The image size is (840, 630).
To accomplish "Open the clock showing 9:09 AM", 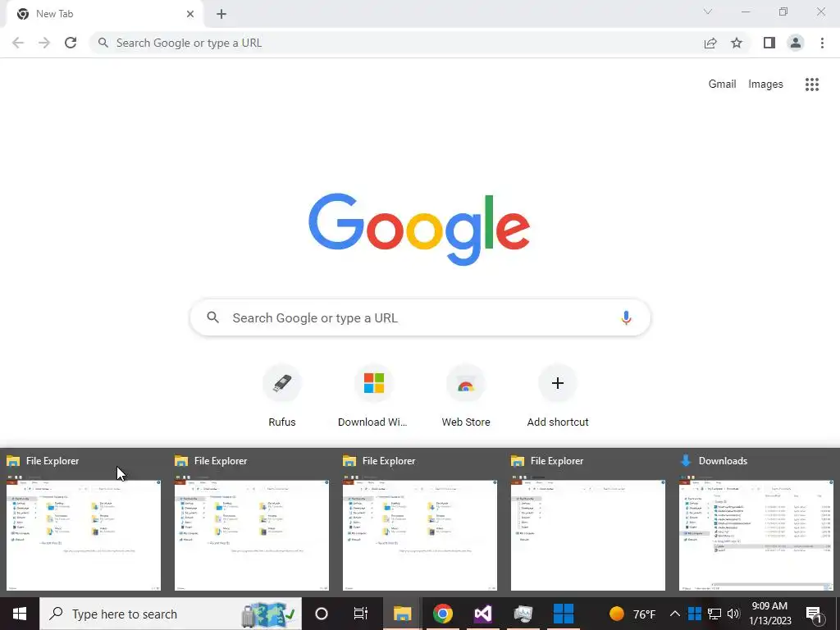I will (769, 614).
